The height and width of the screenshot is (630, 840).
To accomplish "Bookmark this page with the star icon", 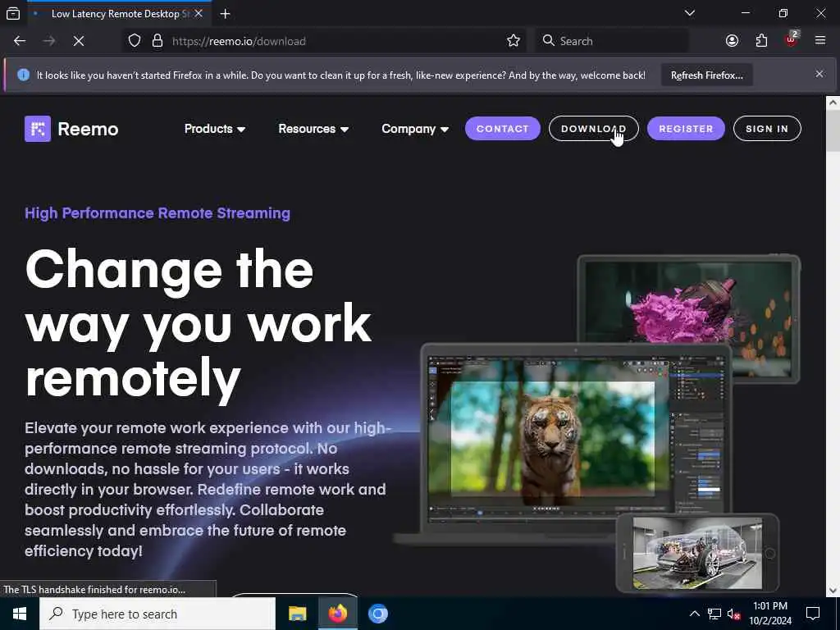I will tap(514, 41).
